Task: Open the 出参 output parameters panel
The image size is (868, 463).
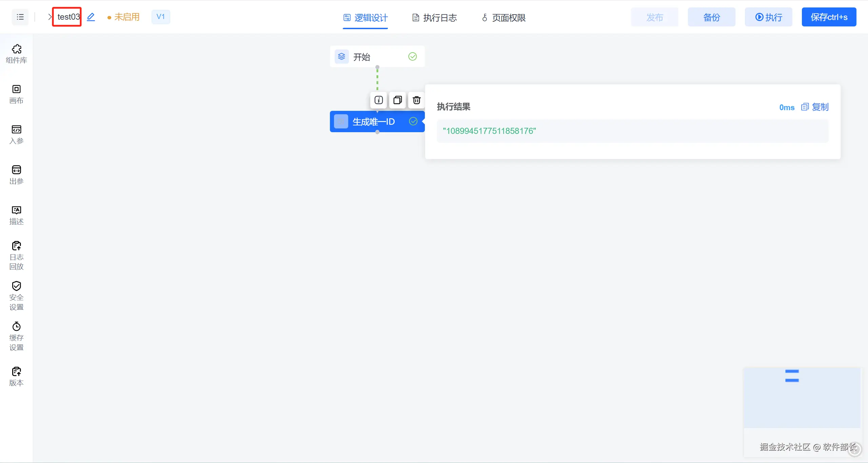Action: click(x=16, y=175)
